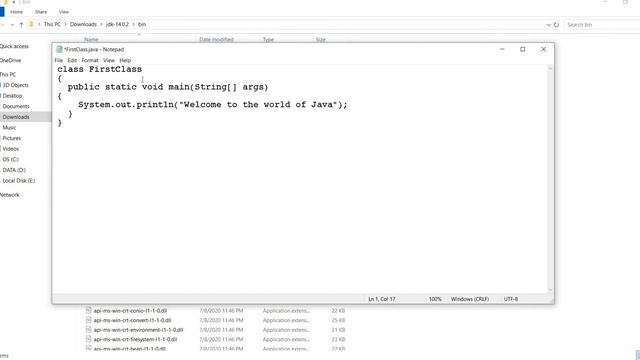Image resolution: width=640 pixels, height=360 pixels.
Task: Click the 'class FirstClass' line in Notepad
Action: (100, 69)
